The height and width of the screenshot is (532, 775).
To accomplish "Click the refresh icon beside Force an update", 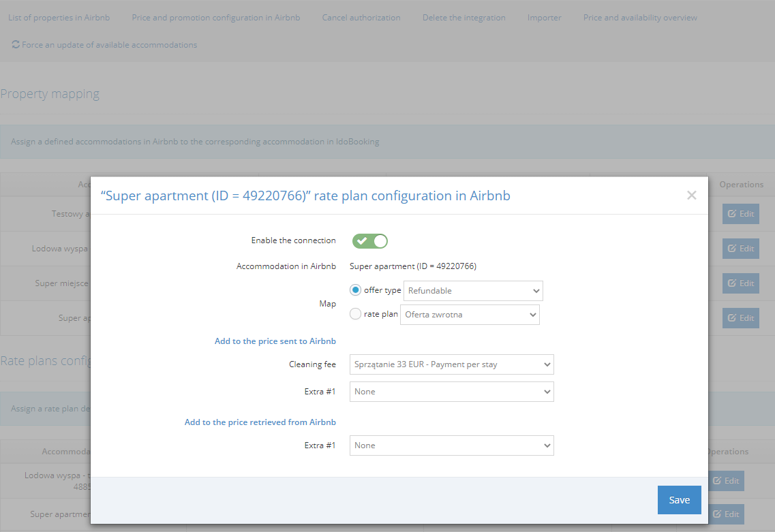I will point(16,44).
